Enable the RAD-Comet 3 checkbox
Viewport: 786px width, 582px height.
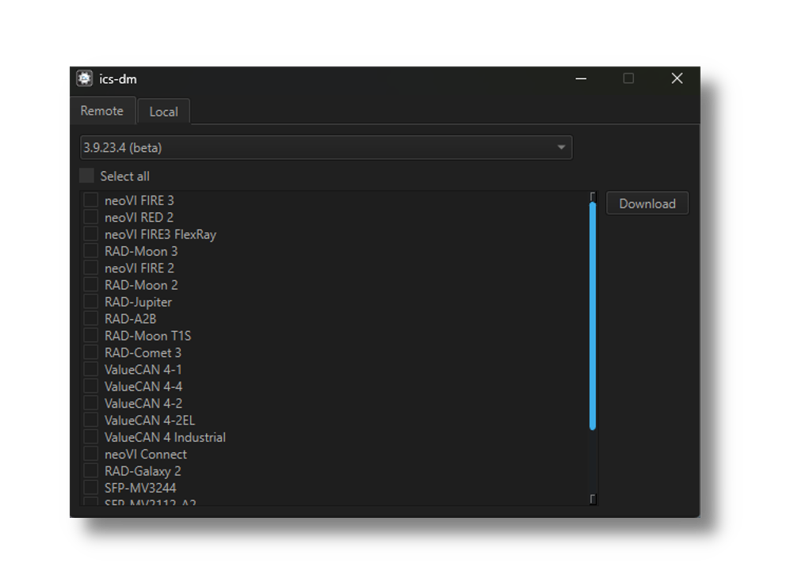coord(91,352)
